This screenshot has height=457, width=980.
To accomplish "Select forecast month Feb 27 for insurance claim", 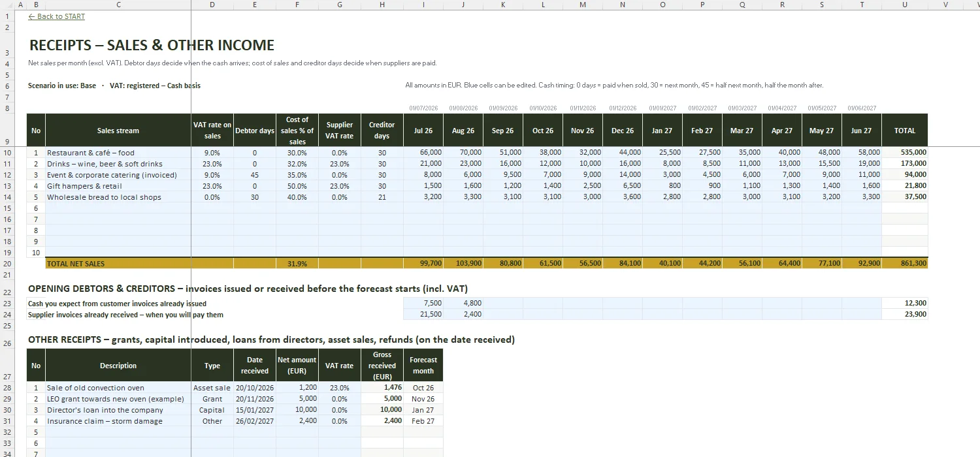I will pyautogui.click(x=423, y=421).
